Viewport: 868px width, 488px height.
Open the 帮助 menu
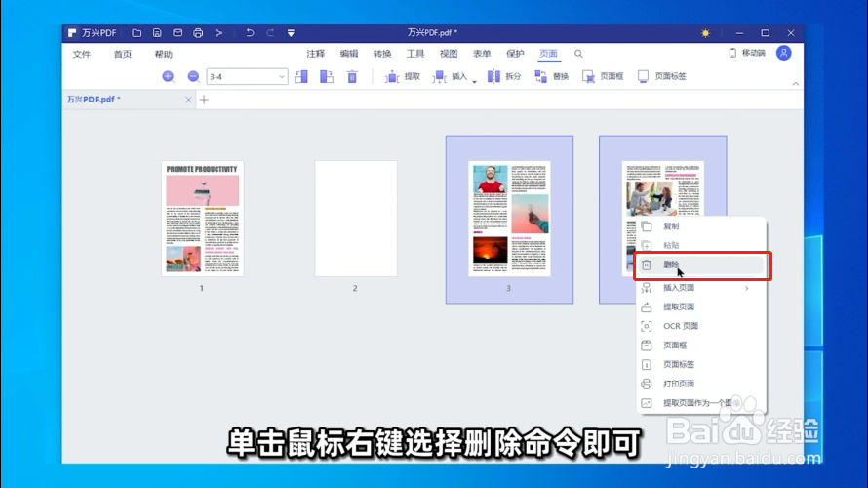[164, 54]
